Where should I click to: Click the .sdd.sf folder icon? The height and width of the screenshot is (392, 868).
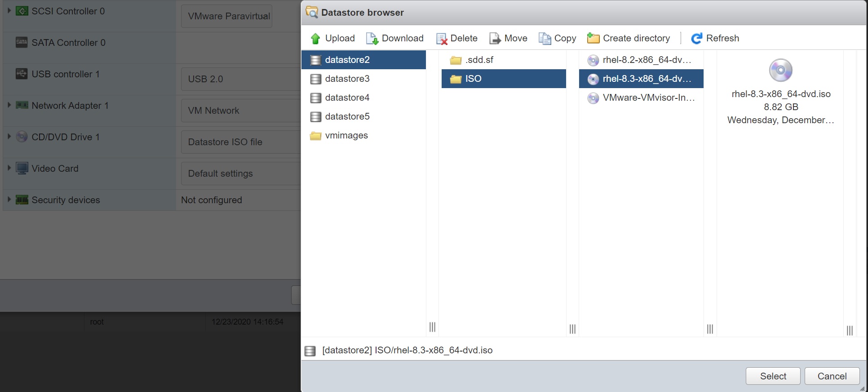456,60
